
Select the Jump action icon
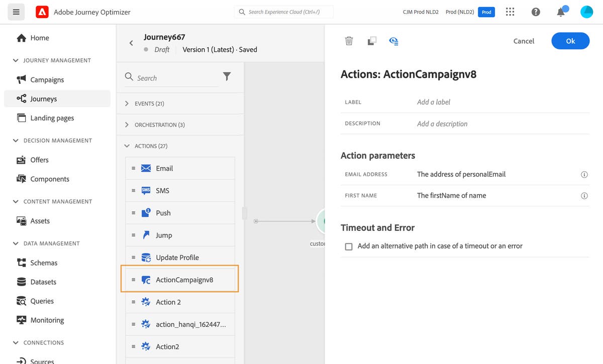(x=145, y=234)
